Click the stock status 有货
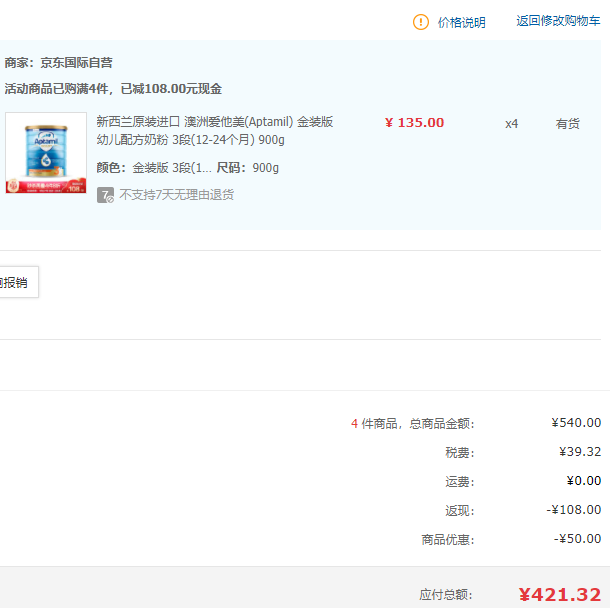Viewport: 610px width, 608px height. [567, 124]
